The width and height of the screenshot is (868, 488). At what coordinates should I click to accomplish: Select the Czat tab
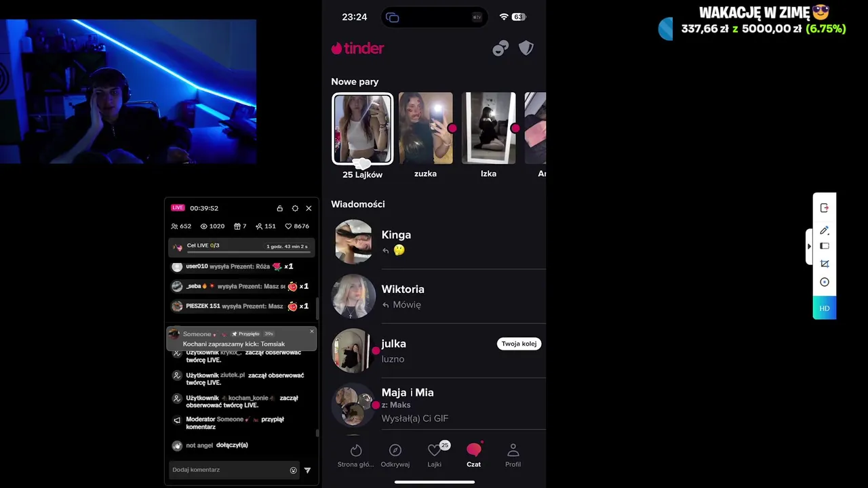click(474, 455)
